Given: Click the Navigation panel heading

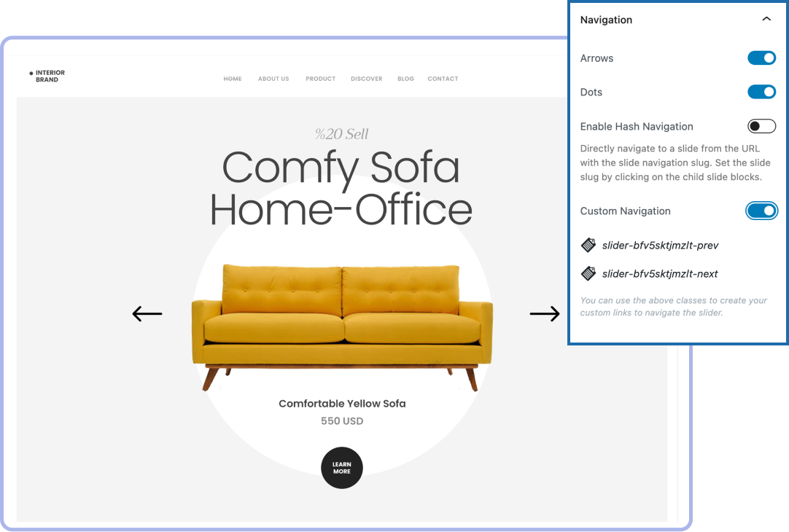Looking at the screenshot, I should tap(606, 20).
